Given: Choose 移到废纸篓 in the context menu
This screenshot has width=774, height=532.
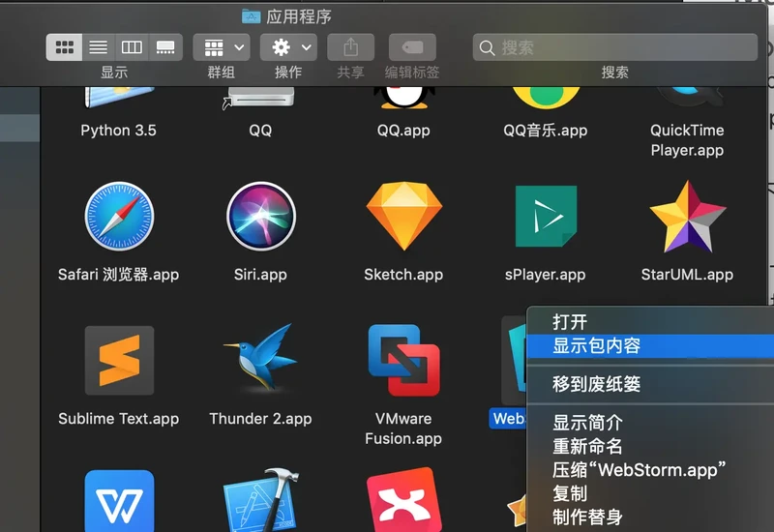Looking at the screenshot, I should tap(596, 384).
